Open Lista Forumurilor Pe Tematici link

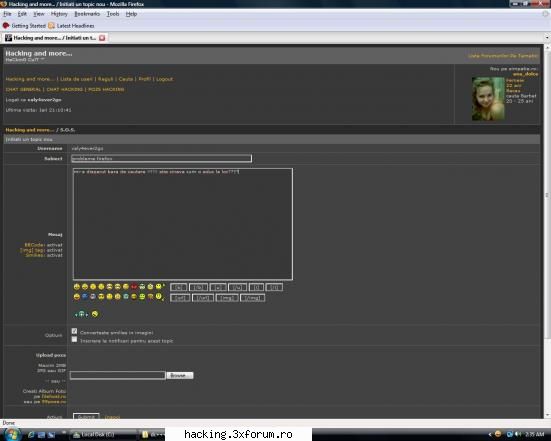point(503,56)
